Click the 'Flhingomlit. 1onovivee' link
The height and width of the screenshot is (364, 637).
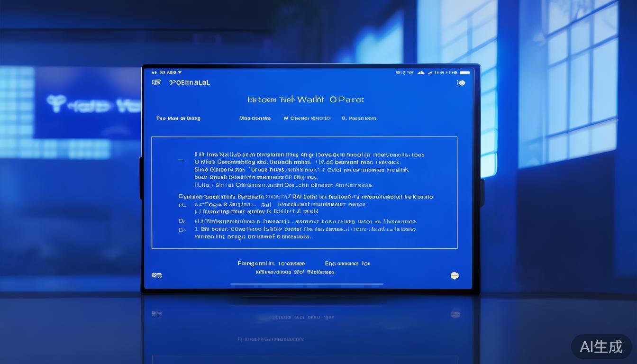(x=271, y=264)
